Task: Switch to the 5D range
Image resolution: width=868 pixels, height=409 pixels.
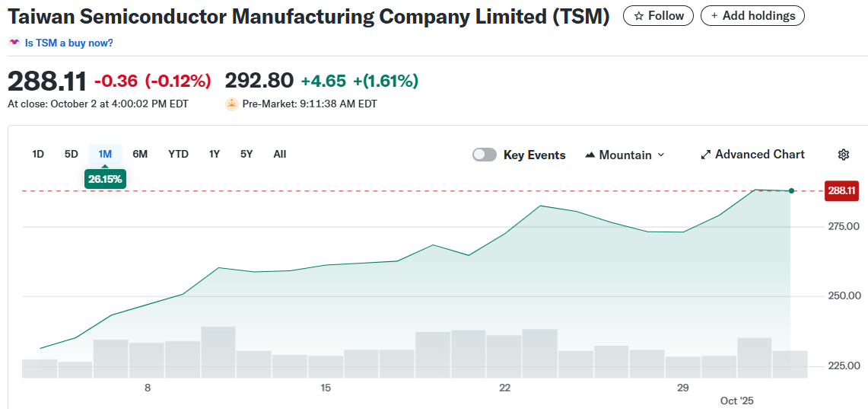Action: [71, 154]
